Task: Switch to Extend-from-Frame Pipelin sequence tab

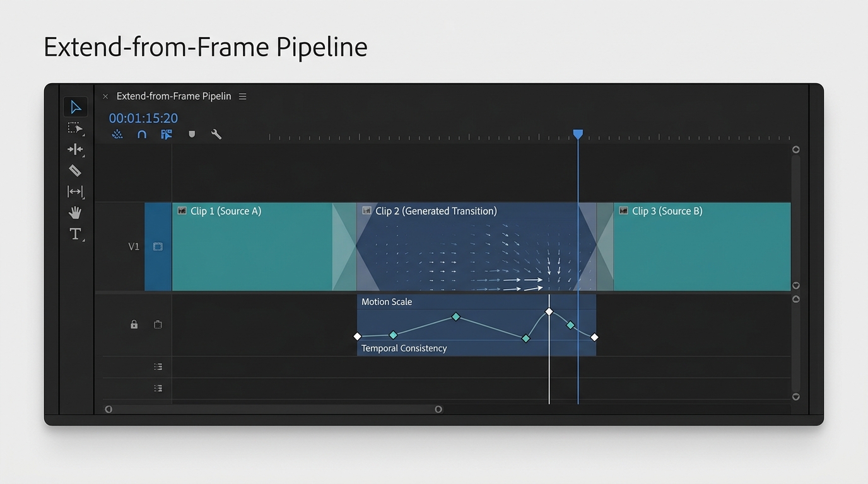Action: tap(174, 96)
